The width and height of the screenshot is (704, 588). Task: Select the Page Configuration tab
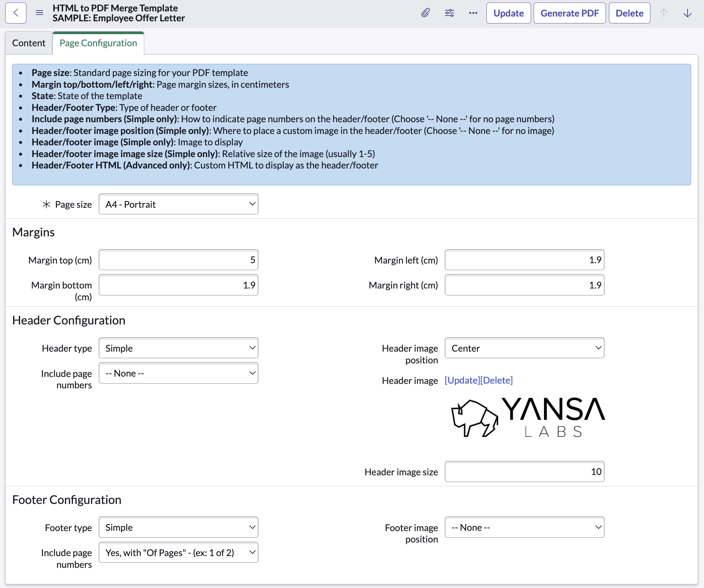coord(98,43)
